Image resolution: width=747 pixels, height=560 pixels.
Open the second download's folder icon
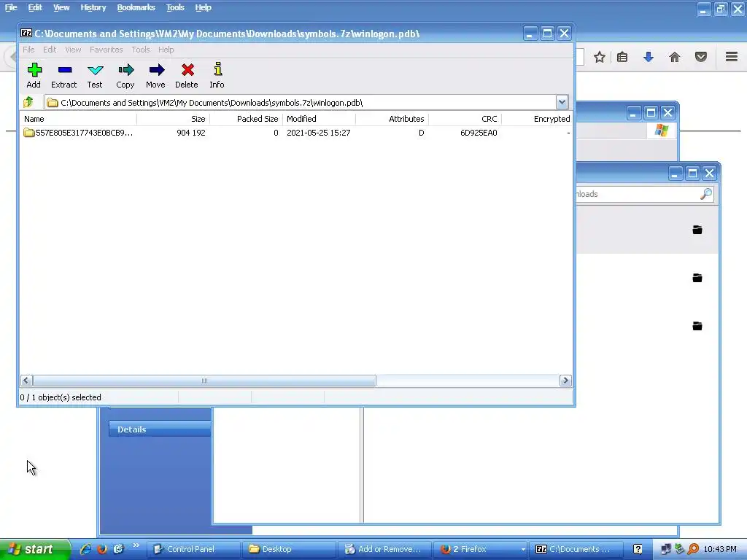(697, 278)
